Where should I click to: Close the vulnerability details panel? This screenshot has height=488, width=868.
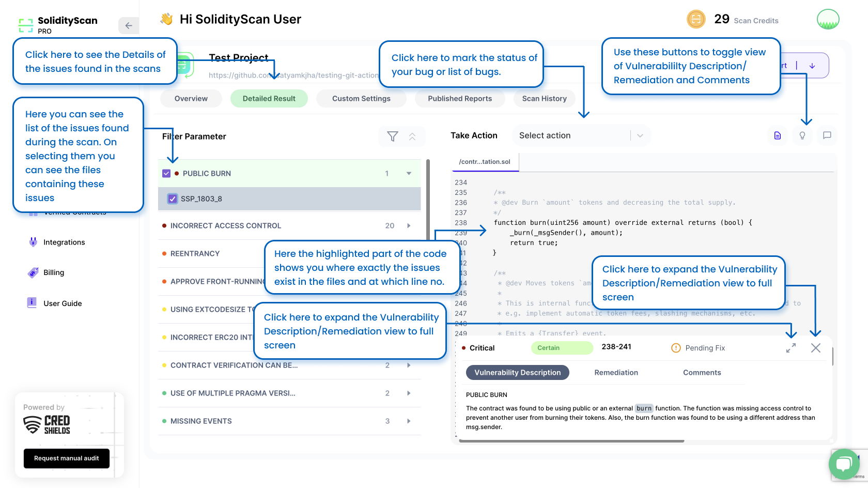tap(816, 348)
